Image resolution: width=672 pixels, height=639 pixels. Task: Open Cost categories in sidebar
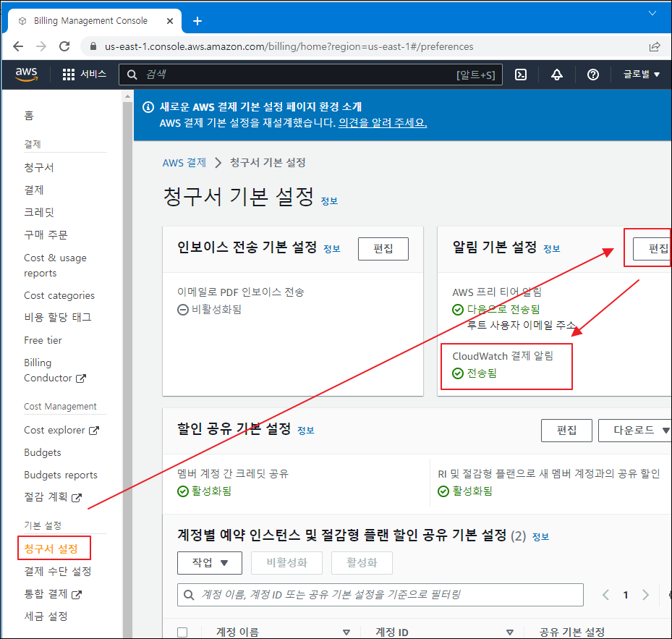59,295
